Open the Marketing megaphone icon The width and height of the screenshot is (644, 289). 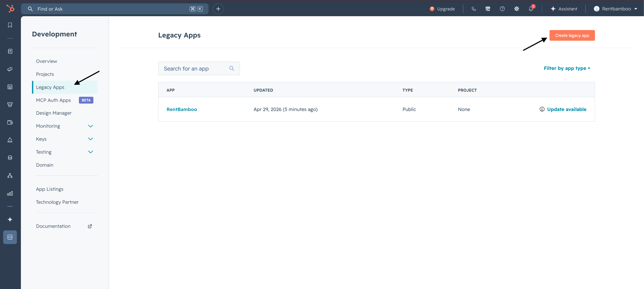click(x=10, y=69)
